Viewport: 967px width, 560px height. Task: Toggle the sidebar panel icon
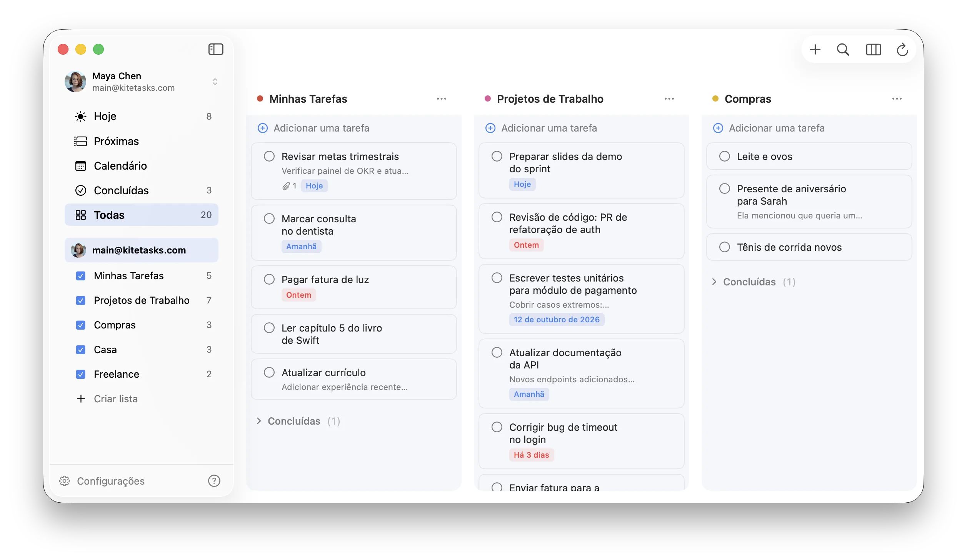[x=216, y=49]
